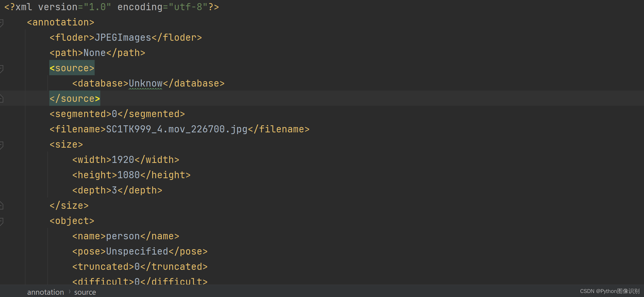Image resolution: width=644 pixels, height=297 pixels.
Task: Click the highlighted source opening tag
Action: [72, 68]
